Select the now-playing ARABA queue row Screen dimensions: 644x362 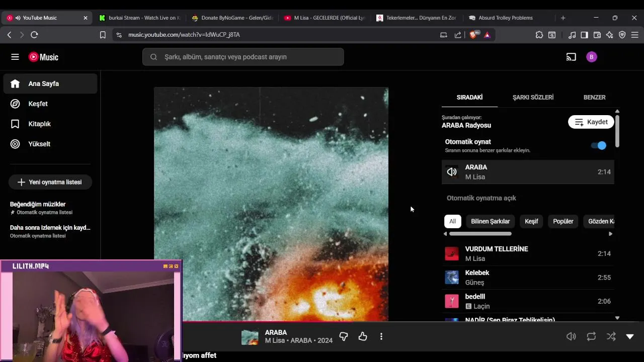528,172
